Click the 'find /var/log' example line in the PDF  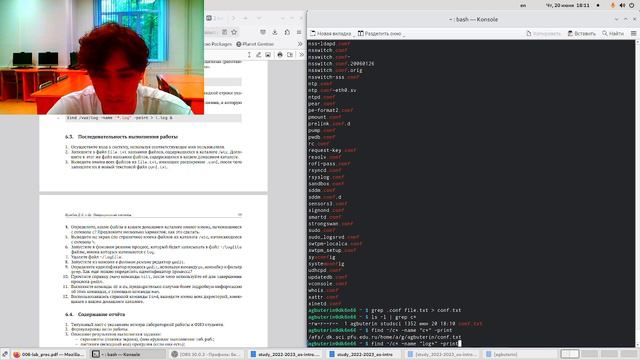120,118
